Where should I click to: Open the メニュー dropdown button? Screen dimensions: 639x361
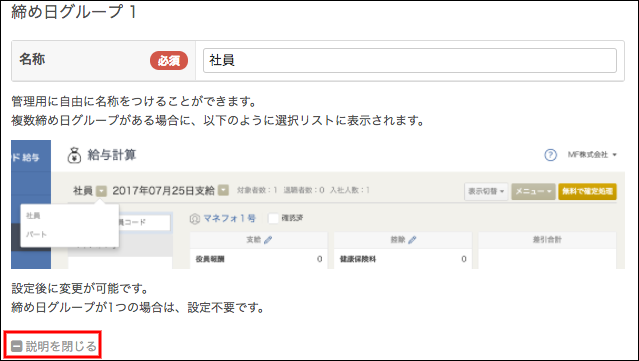tap(533, 191)
